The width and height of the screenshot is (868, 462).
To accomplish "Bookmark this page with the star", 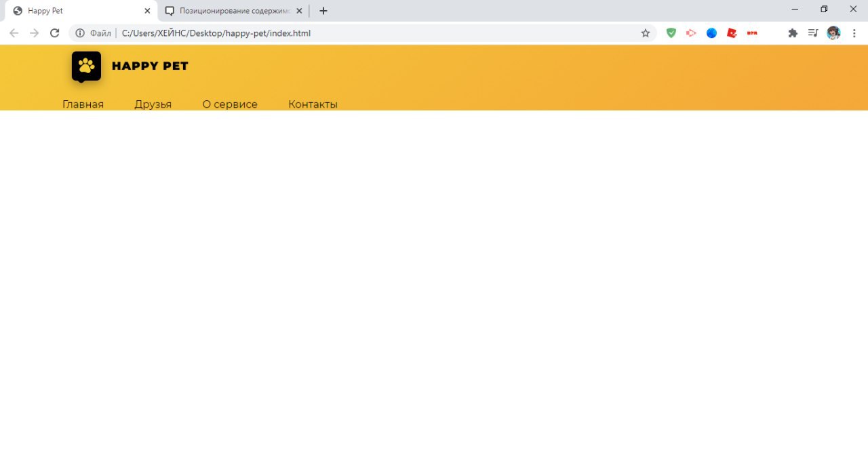I will tap(646, 33).
